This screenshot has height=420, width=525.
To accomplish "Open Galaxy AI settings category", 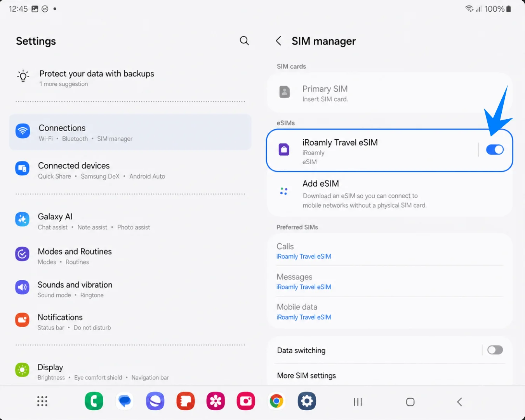I will coord(130,221).
